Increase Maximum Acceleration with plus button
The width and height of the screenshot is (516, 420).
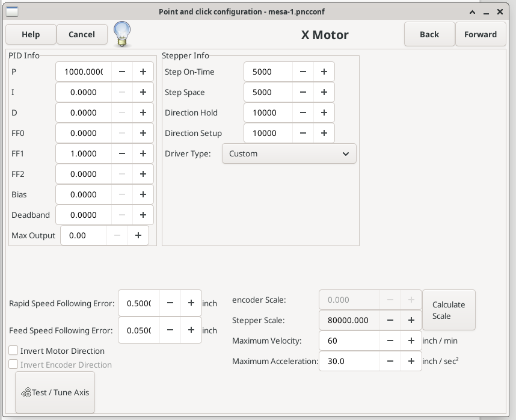tap(411, 361)
